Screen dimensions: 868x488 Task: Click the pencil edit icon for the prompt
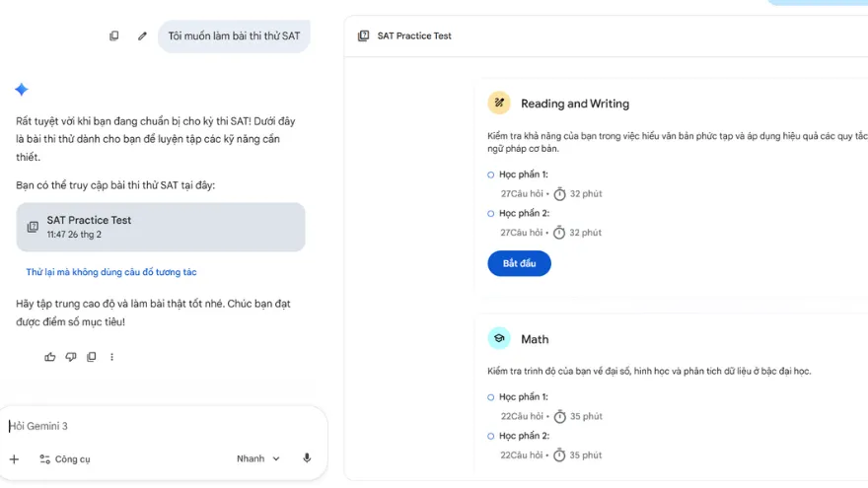(x=142, y=36)
